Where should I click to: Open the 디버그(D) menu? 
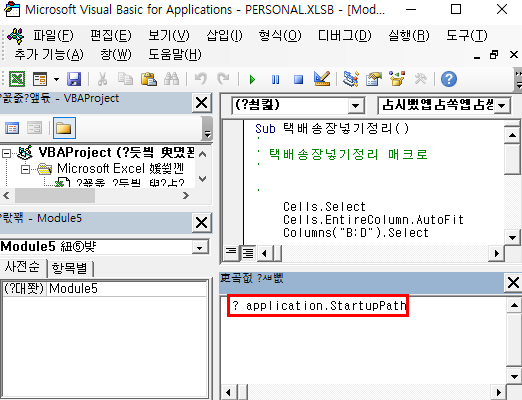tap(345, 35)
